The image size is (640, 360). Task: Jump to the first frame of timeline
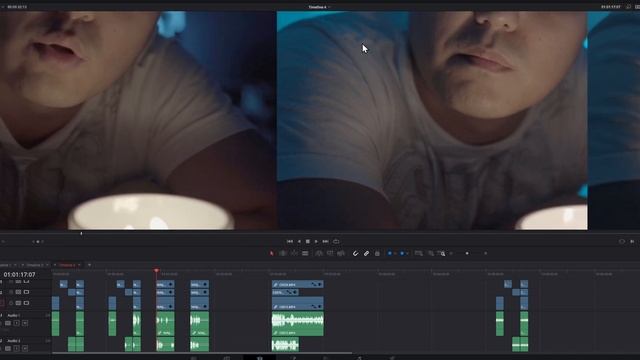tap(290, 242)
